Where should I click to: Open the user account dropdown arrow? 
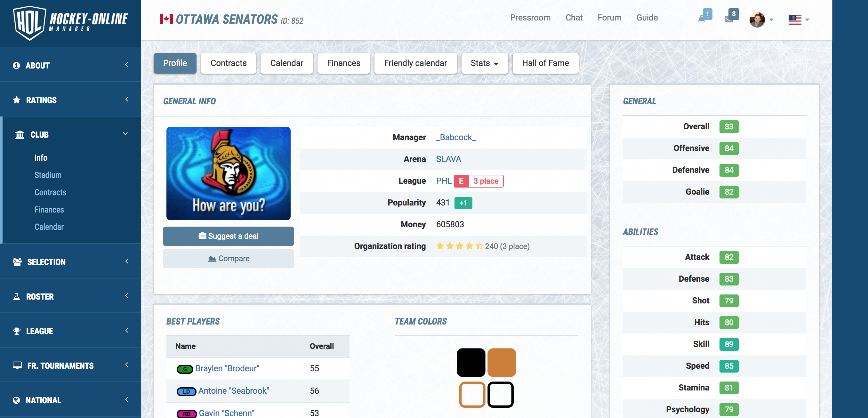point(771,20)
